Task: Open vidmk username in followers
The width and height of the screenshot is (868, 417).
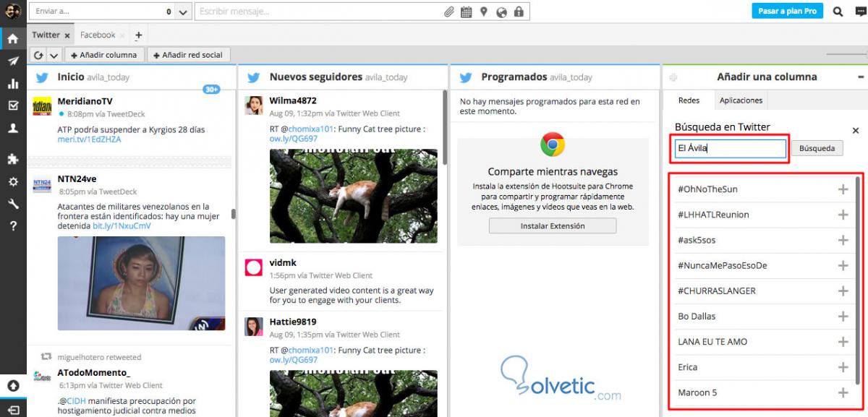Action: pyautogui.click(x=283, y=262)
